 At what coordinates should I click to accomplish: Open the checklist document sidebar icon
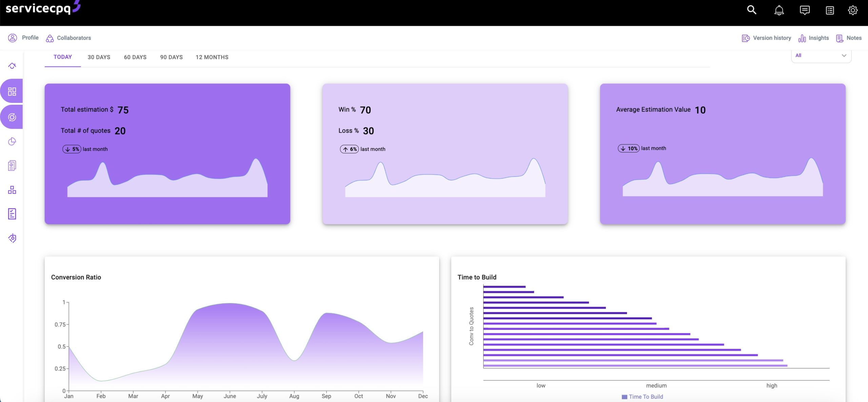[12, 214]
